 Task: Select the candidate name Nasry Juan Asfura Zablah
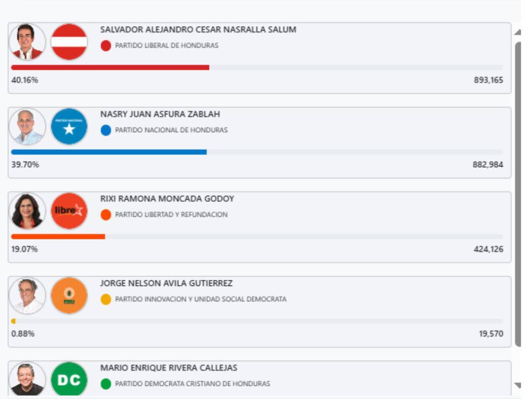160,114
